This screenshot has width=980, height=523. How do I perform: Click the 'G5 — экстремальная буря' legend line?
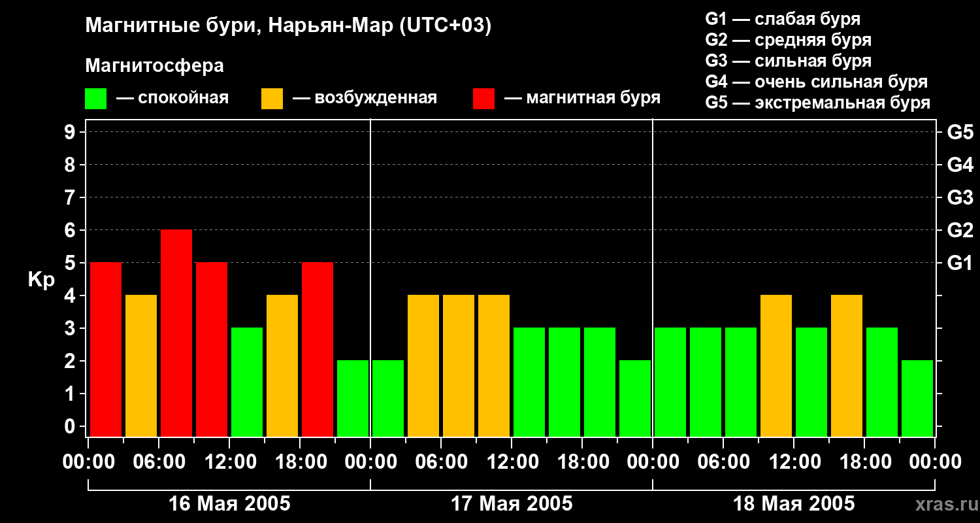[x=817, y=103]
